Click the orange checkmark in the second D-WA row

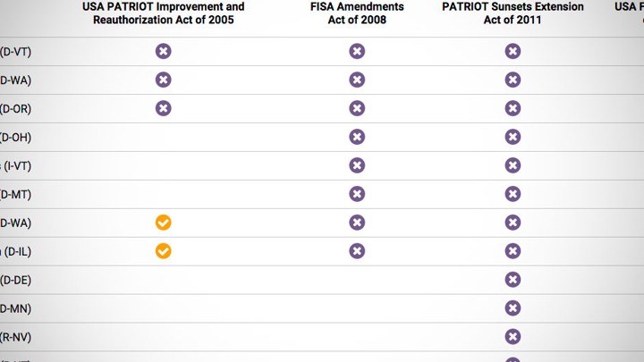(x=163, y=223)
